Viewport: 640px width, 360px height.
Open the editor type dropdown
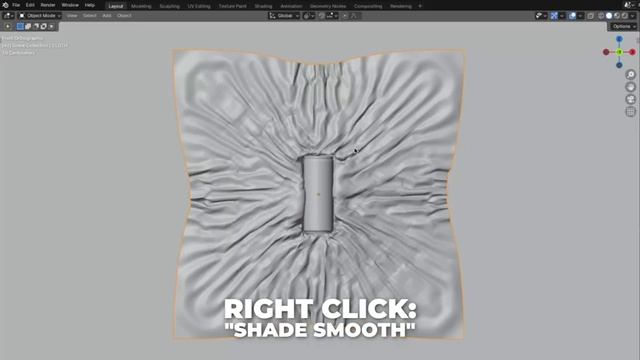(x=9, y=16)
